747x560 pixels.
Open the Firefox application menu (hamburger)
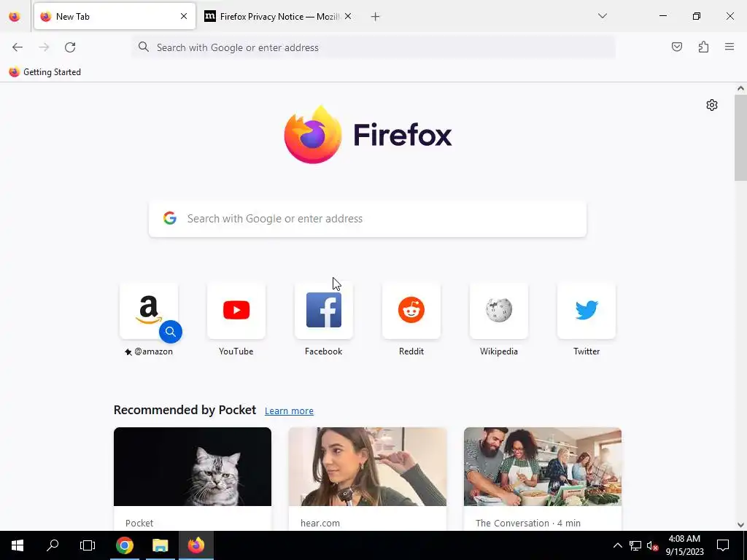tap(729, 47)
